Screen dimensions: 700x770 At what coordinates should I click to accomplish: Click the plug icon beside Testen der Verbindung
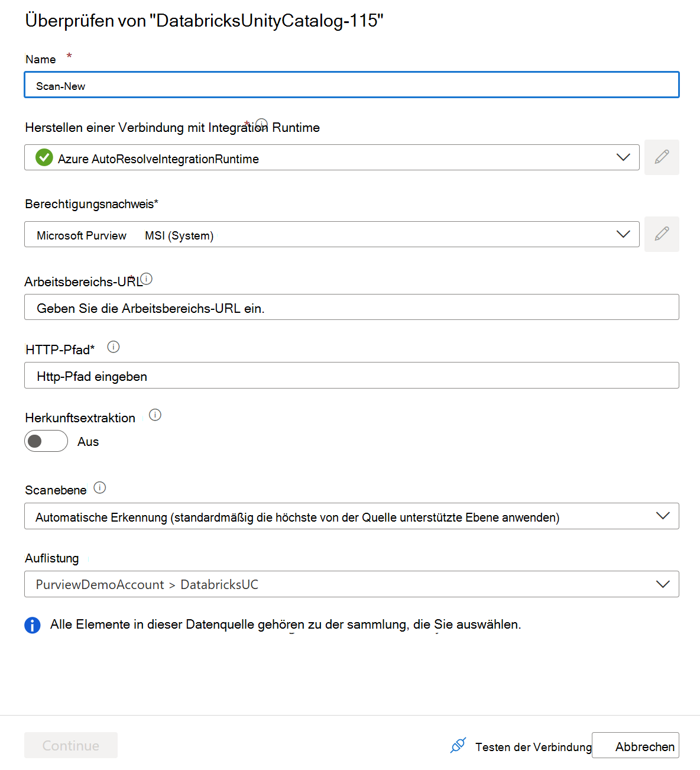click(x=458, y=746)
